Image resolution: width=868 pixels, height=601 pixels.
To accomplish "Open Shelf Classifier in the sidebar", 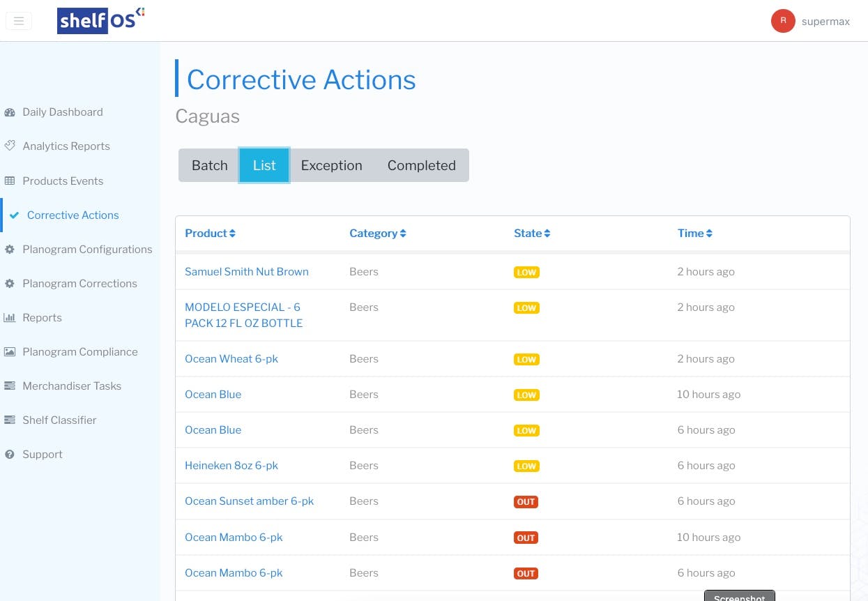I will [59, 420].
